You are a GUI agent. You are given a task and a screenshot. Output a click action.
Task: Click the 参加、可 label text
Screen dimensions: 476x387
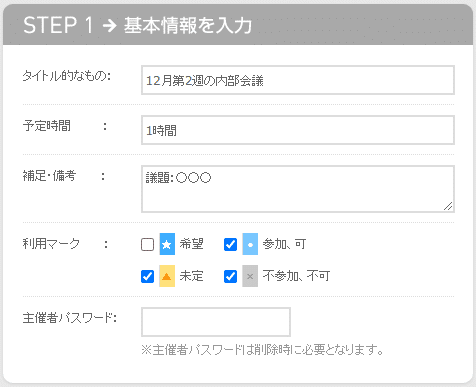[284, 244]
